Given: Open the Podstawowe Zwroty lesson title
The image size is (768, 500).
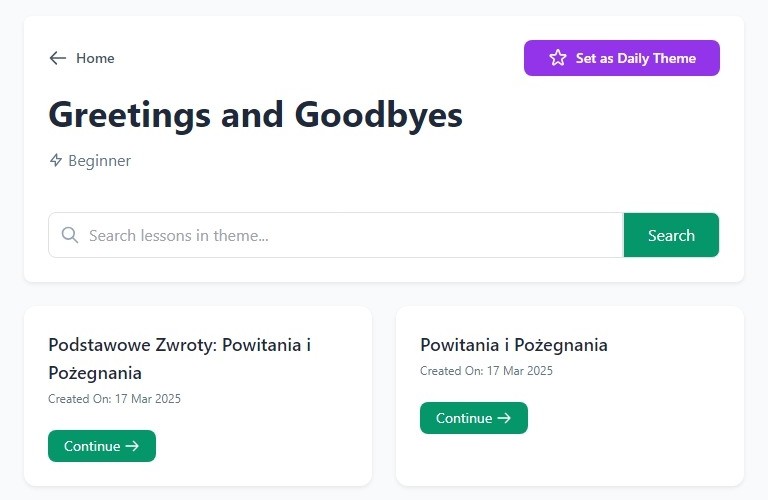Looking at the screenshot, I should pyautogui.click(x=180, y=358).
